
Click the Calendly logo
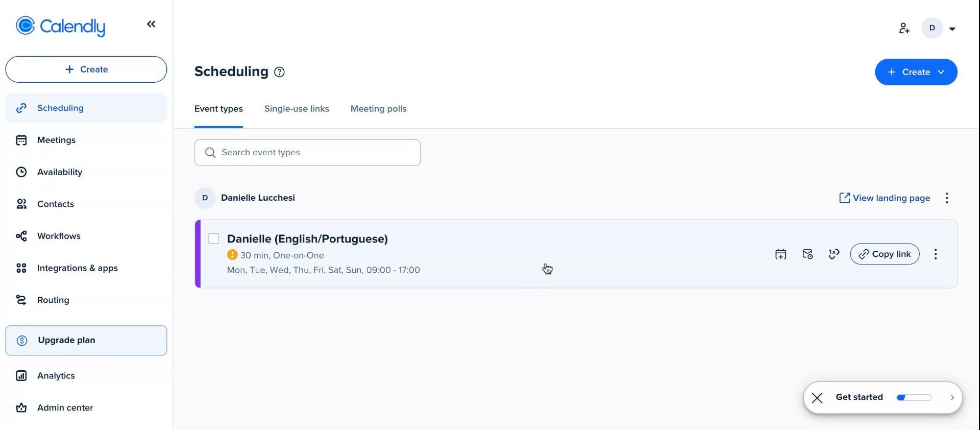pos(60,26)
